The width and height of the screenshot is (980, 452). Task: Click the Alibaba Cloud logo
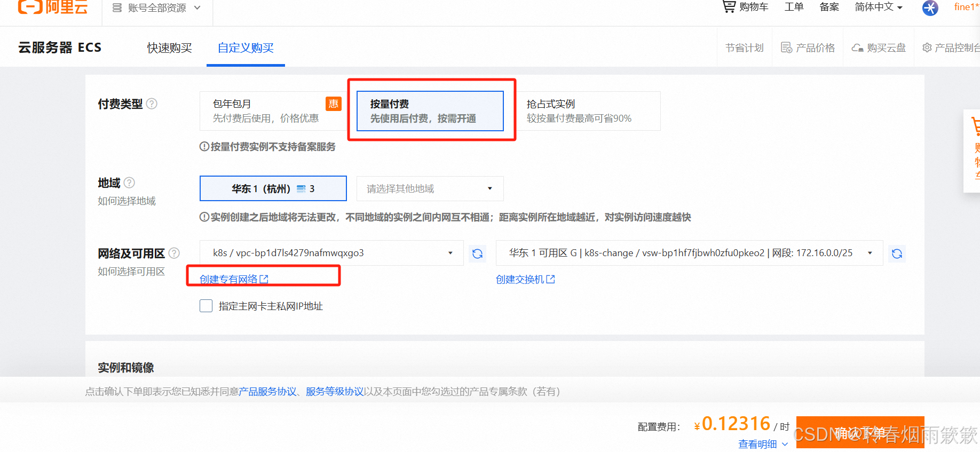tap(53, 7)
